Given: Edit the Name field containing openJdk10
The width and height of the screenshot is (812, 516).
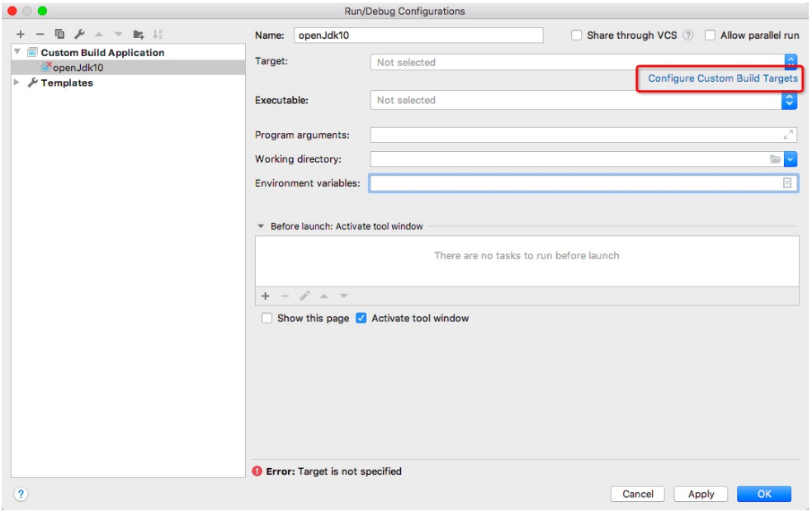Looking at the screenshot, I should click(418, 36).
